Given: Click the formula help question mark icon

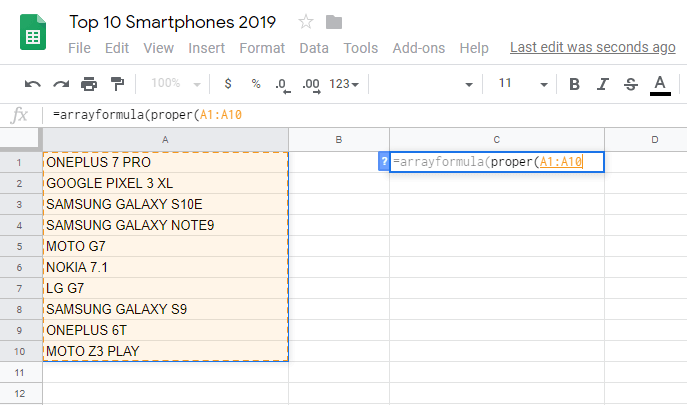Looking at the screenshot, I should tap(383, 161).
